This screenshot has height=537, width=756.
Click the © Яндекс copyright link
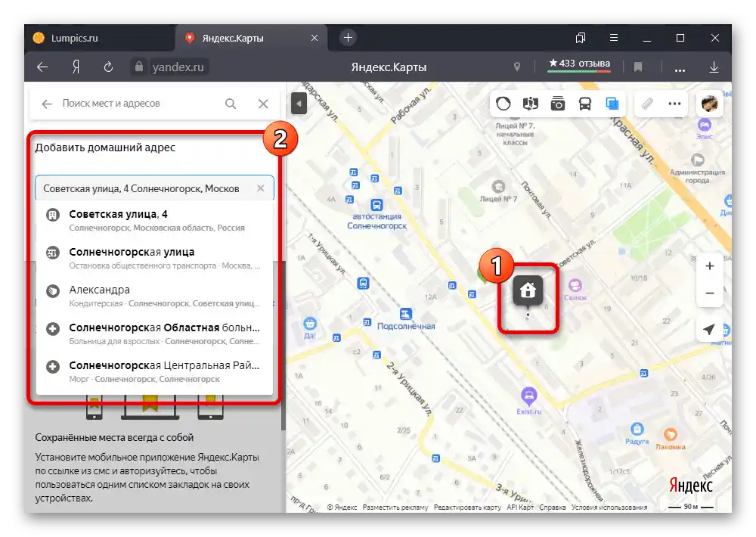point(342,507)
